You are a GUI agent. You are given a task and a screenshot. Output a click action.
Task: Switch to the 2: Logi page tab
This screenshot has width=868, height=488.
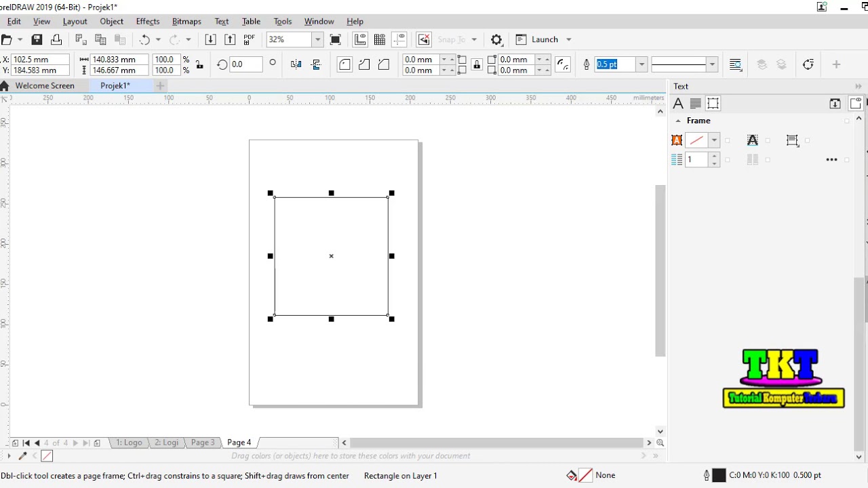(x=166, y=443)
